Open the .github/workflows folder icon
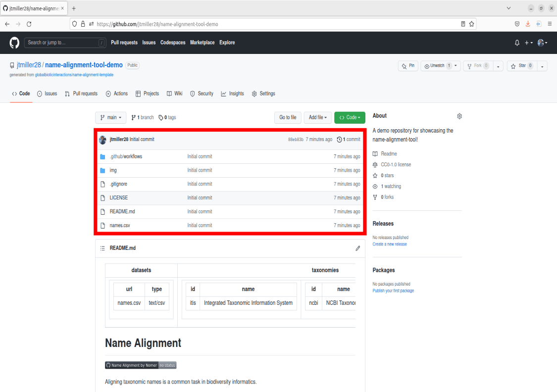Viewport: 557px width, 392px height. click(102, 156)
